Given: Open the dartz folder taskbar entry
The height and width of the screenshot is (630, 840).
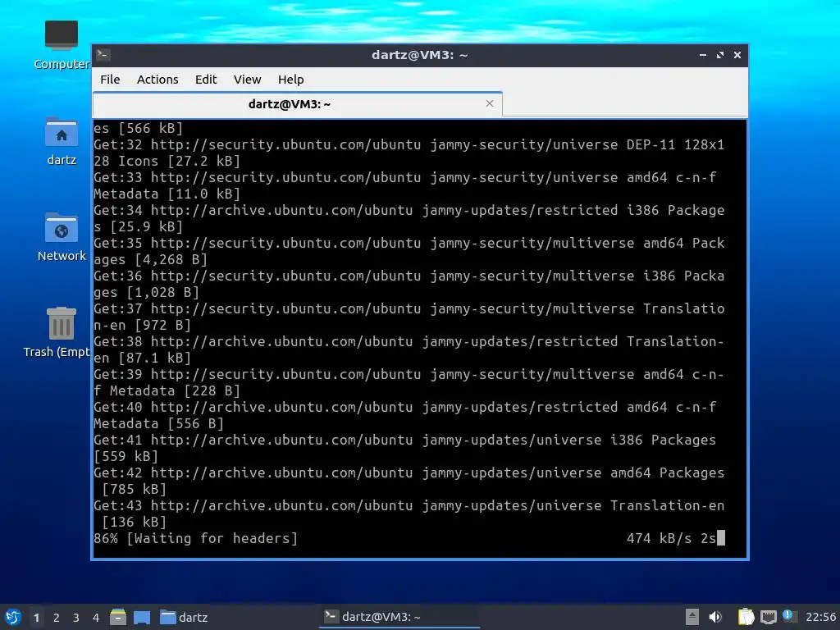Looking at the screenshot, I should pos(184,617).
